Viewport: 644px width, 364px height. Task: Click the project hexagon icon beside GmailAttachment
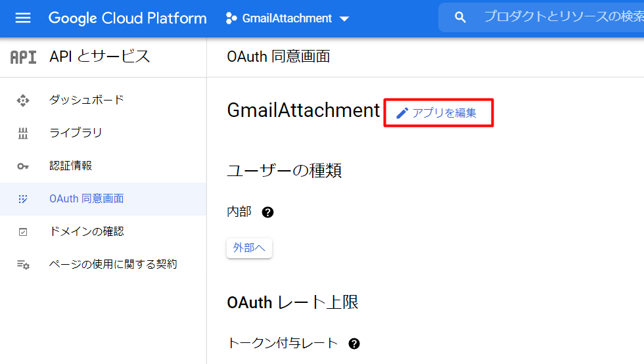(231, 18)
